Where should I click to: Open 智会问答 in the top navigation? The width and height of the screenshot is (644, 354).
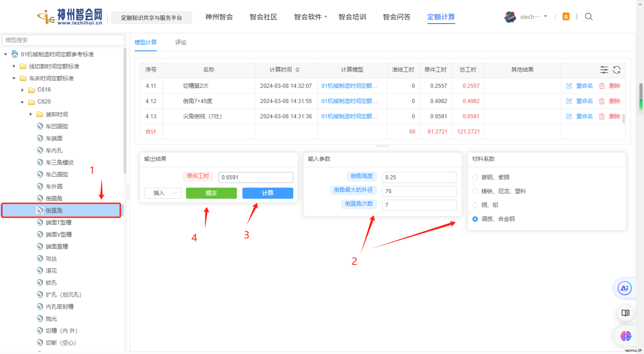(x=396, y=17)
